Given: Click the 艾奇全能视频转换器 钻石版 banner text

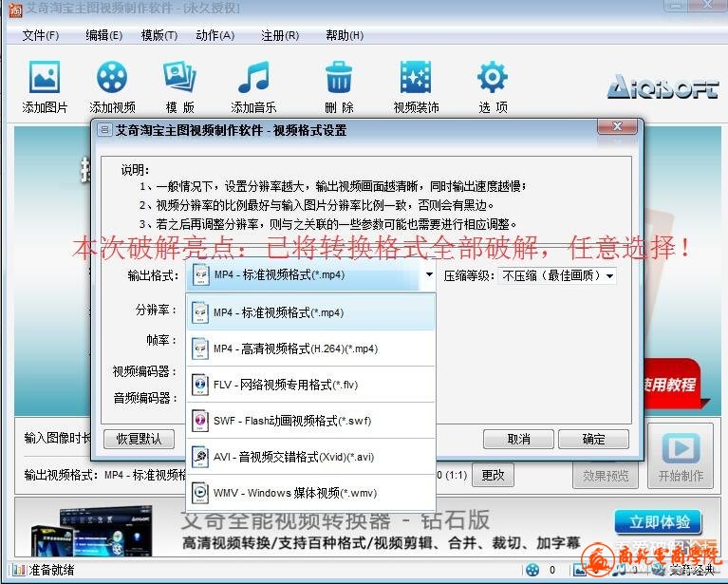Looking at the screenshot, I should pos(335,520).
